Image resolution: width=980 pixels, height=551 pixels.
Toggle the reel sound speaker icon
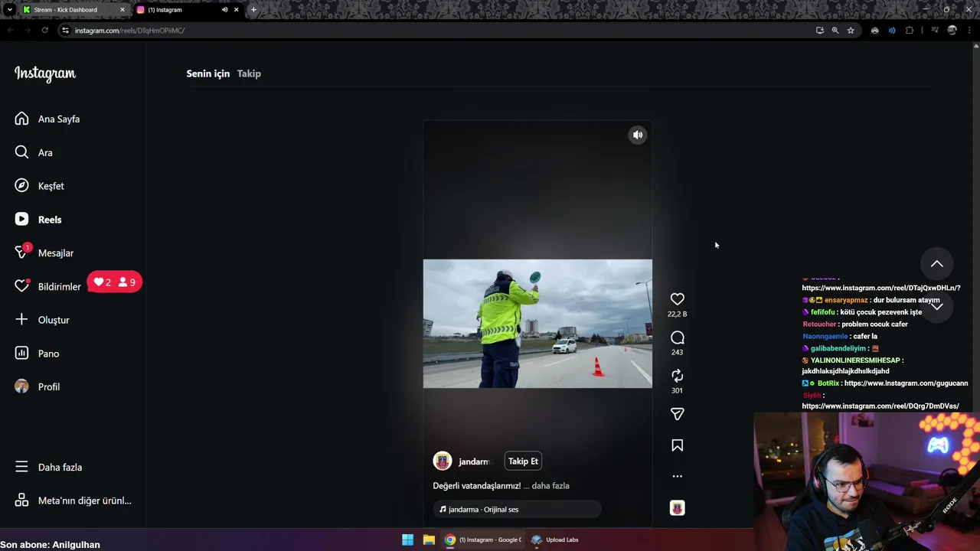(638, 135)
